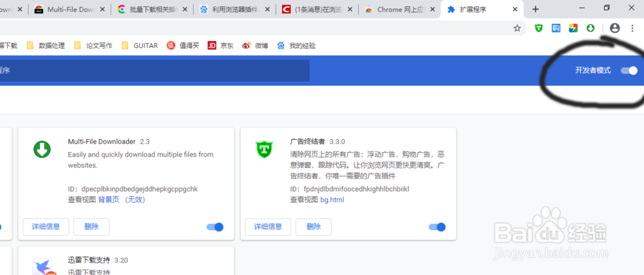644x275 pixels.
Task: Switch to the 批量下载相关插件 tab
Action: (153, 10)
